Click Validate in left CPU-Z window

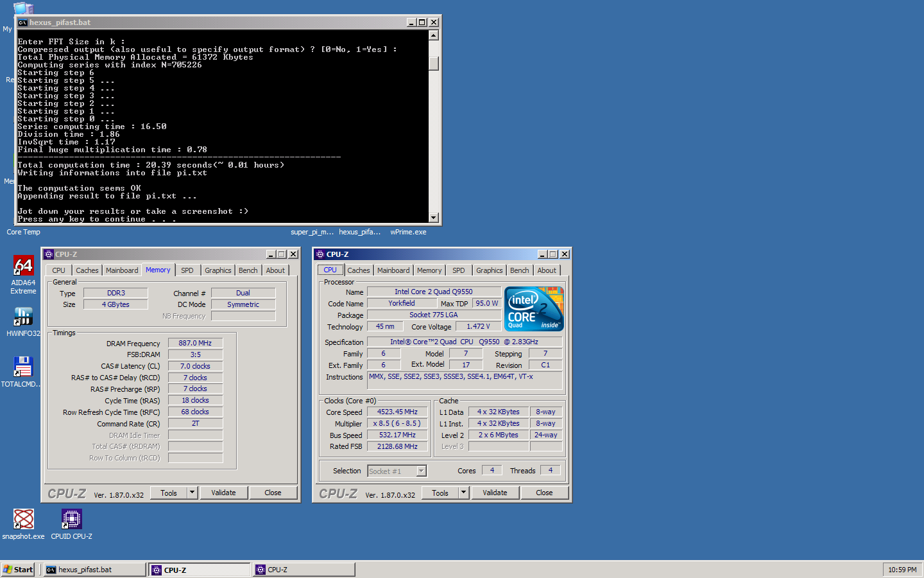[223, 493]
